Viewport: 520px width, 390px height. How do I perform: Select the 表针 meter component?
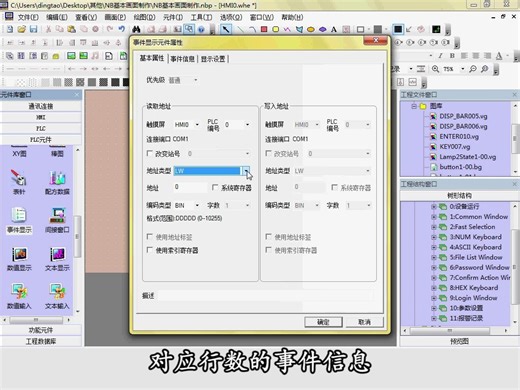(x=19, y=182)
